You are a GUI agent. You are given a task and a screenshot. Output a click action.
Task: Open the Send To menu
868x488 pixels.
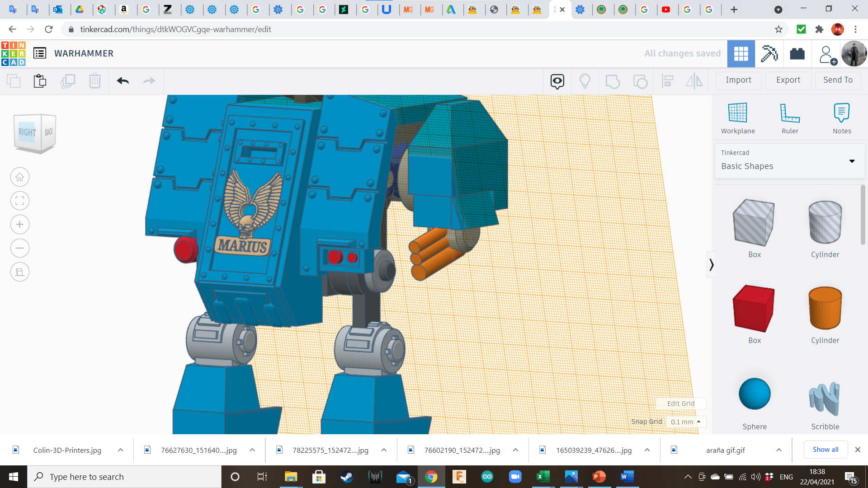[x=838, y=80]
